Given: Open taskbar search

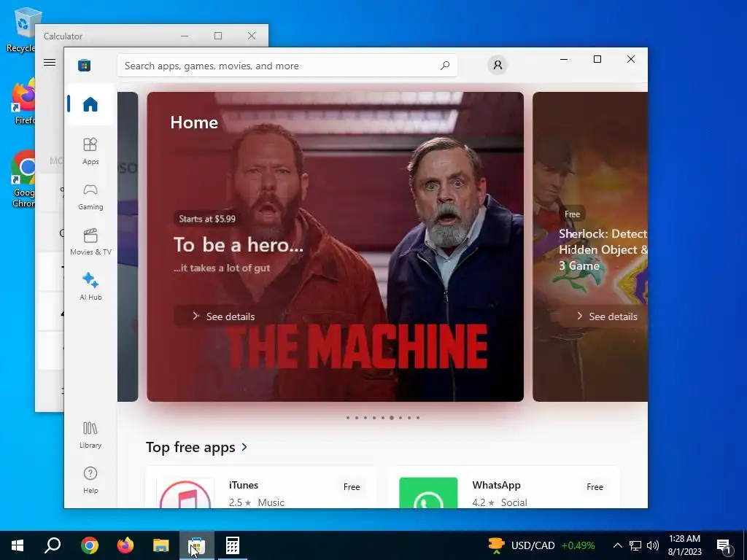Looking at the screenshot, I should (x=53, y=545).
